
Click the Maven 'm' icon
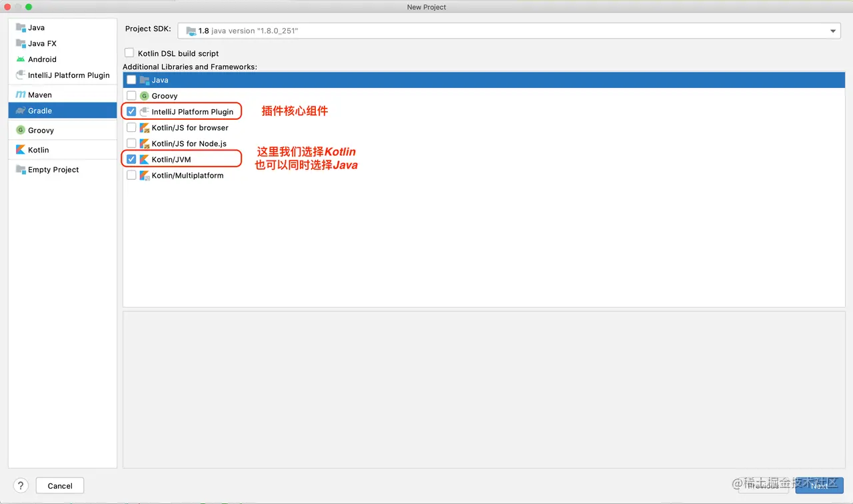pyautogui.click(x=21, y=95)
